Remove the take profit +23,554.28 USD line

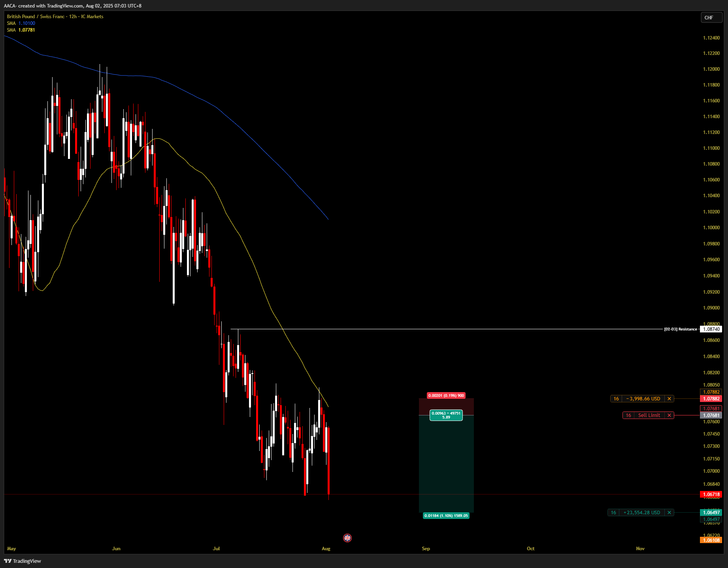(x=669, y=512)
